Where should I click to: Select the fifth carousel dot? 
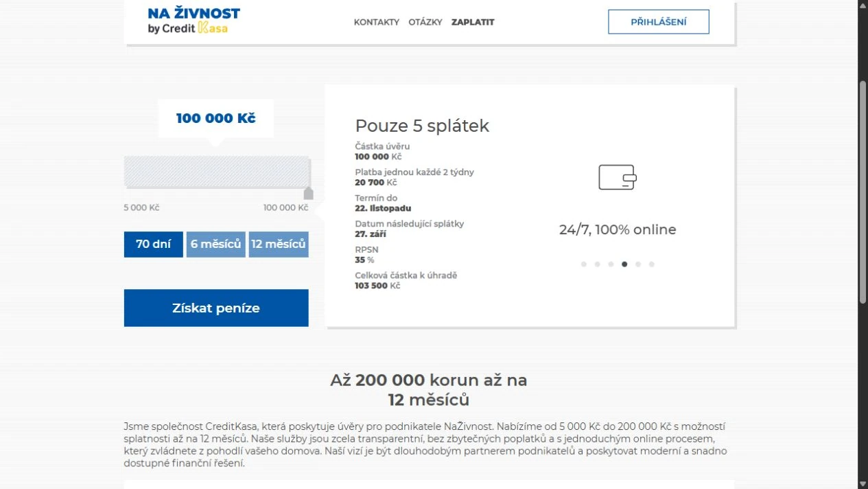(638, 264)
